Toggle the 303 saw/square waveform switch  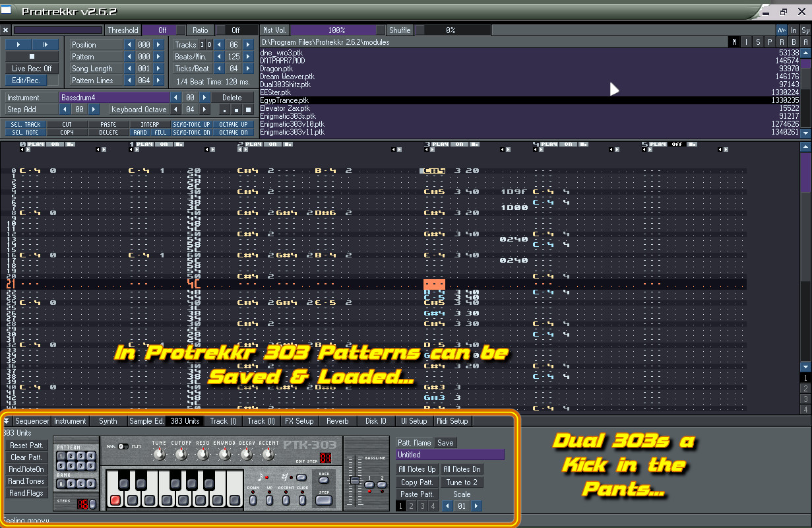[123, 447]
